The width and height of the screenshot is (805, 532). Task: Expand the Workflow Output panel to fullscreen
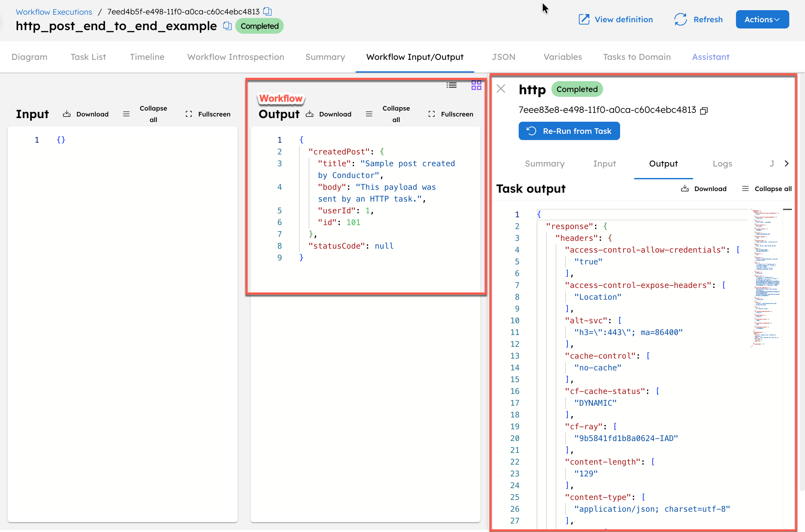point(451,114)
